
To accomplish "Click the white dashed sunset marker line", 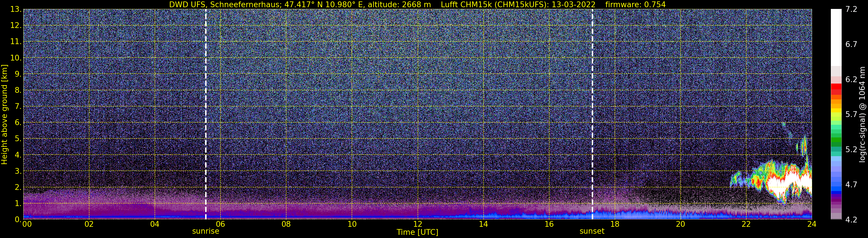I will point(592,114).
